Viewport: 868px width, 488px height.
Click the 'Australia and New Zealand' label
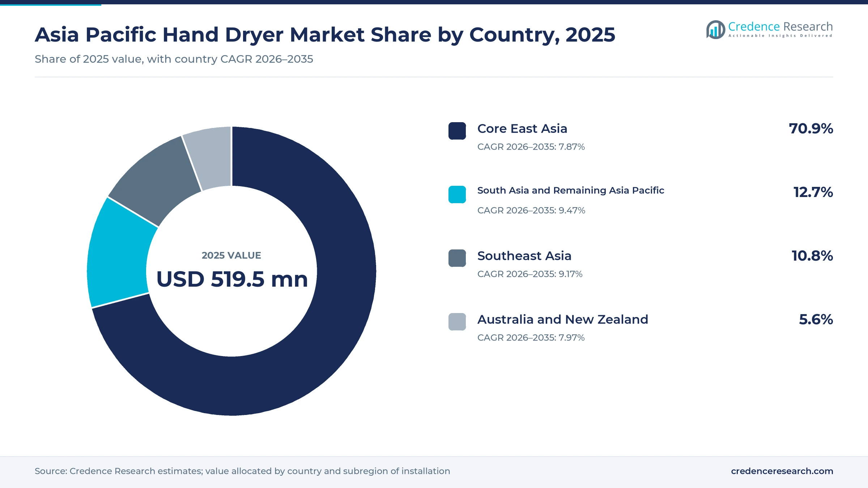point(563,320)
